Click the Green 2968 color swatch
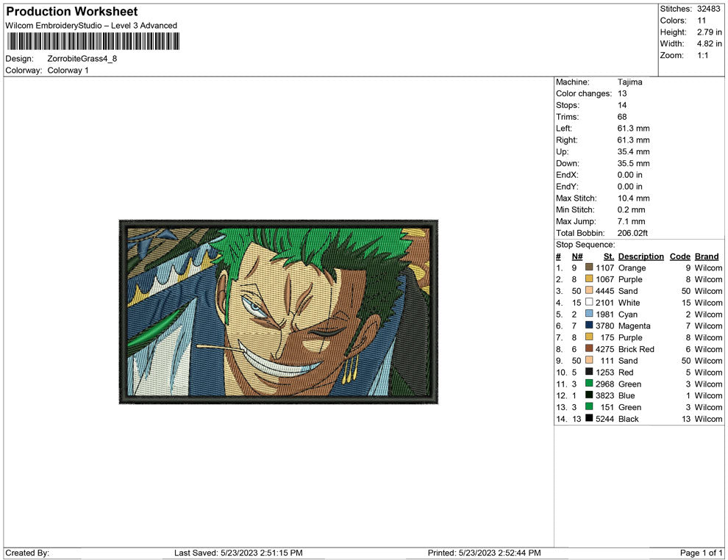This screenshot has height=560, width=728. [x=589, y=383]
